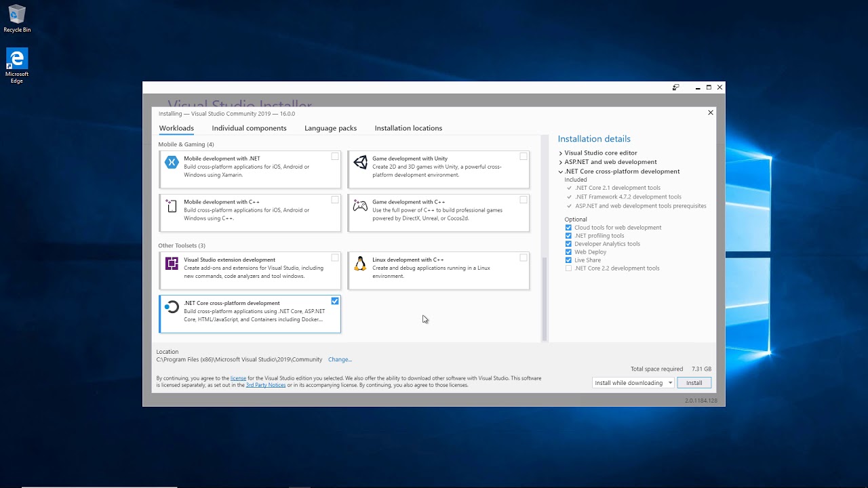Open Microsoft Edge desktop shortcut
Screen dimensions: 868x488
tap(17, 66)
